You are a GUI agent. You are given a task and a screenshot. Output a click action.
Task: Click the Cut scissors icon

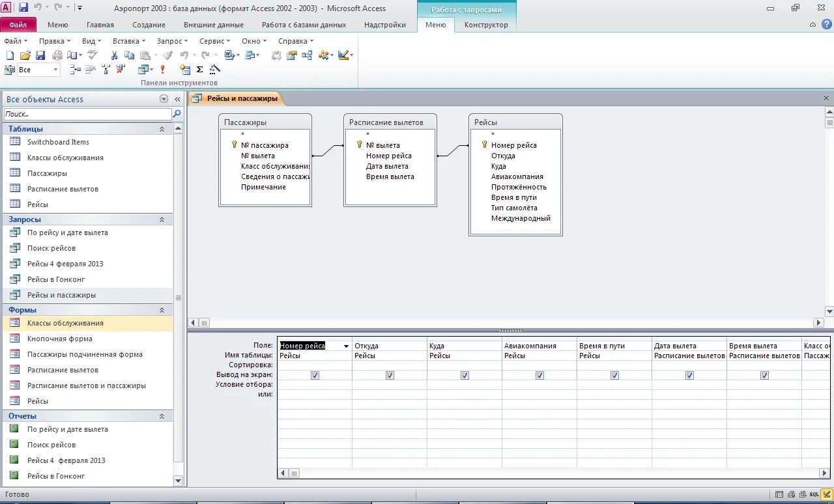coord(114,55)
